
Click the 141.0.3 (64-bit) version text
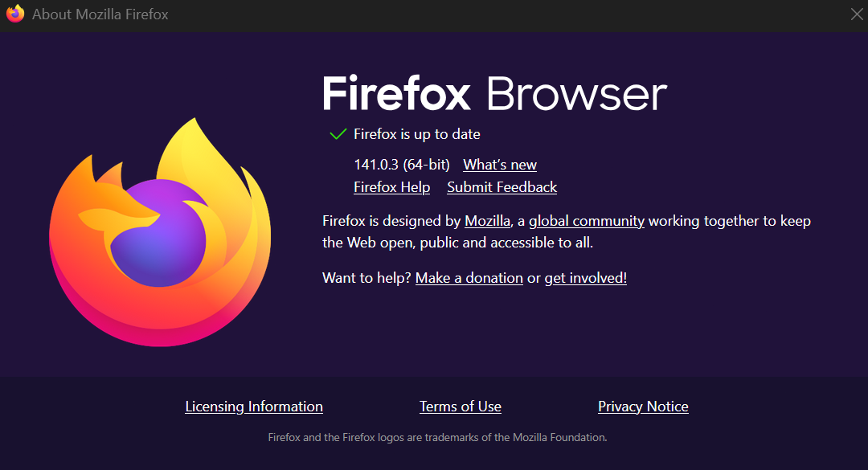click(x=402, y=165)
